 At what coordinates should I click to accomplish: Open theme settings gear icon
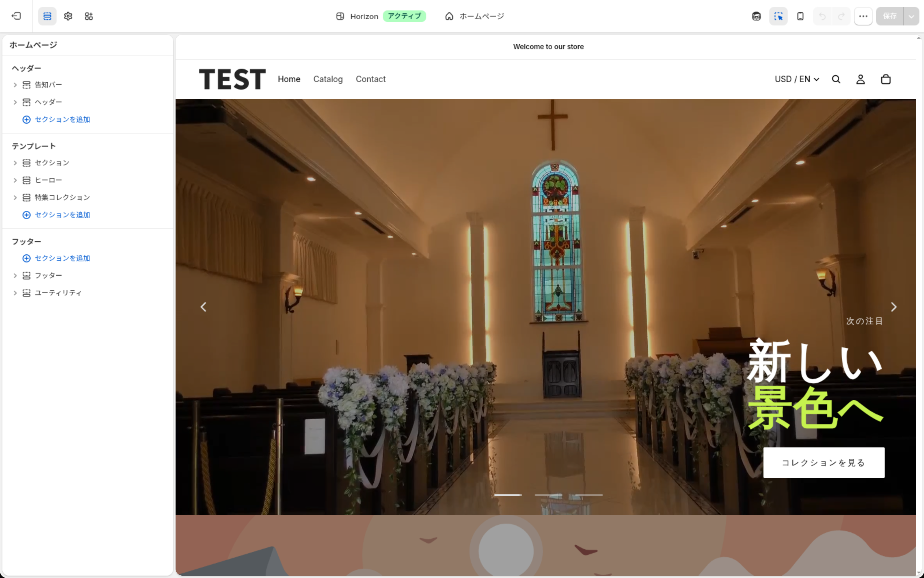pyautogui.click(x=68, y=16)
